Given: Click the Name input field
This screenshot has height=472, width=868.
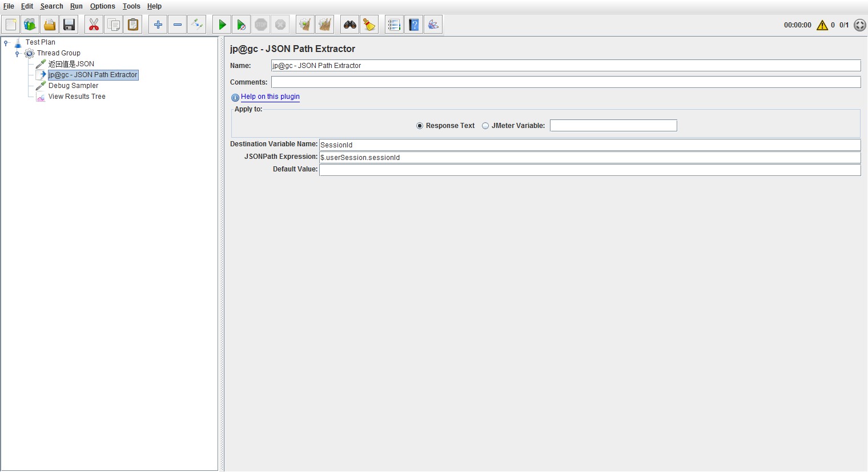Looking at the screenshot, I should pos(566,66).
